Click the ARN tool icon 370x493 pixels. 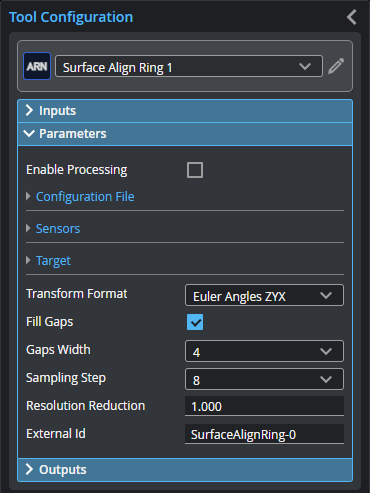(x=37, y=66)
